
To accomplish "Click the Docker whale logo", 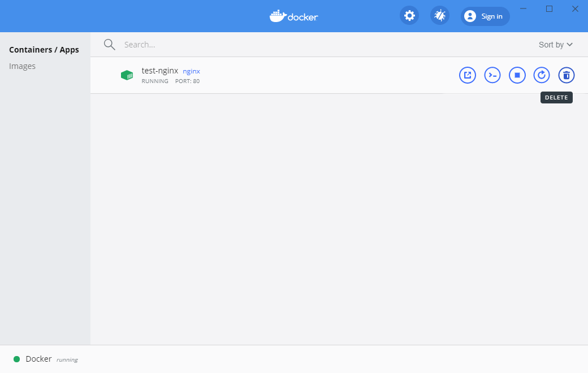I will click(293, 16).
